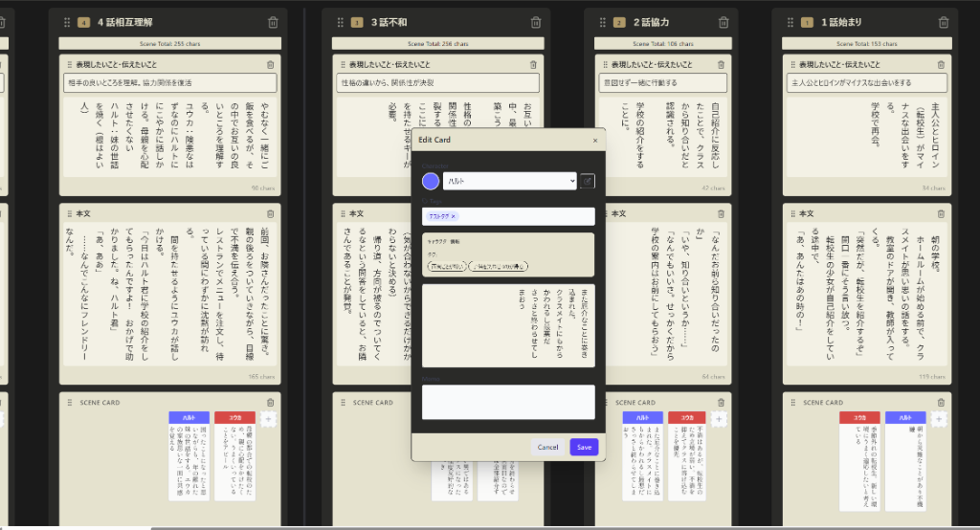Grab the drag handle of 3話不和
This screenshot has width=980, height=530.
[x=340, y=23]
